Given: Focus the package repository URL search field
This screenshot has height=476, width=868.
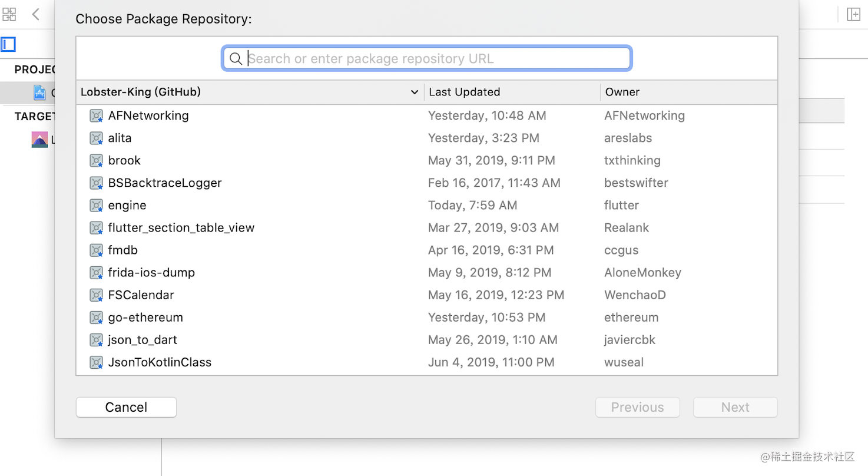Looking at the screenshot, I should point(427,58).
